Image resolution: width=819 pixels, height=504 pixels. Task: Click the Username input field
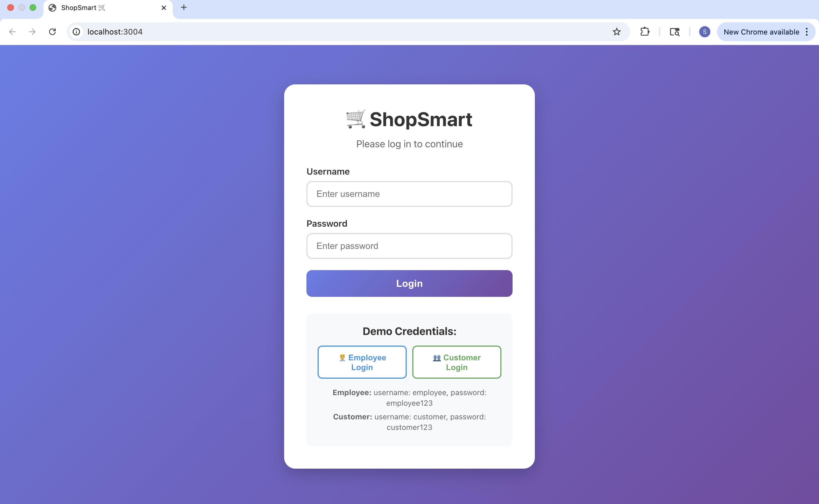409,194
